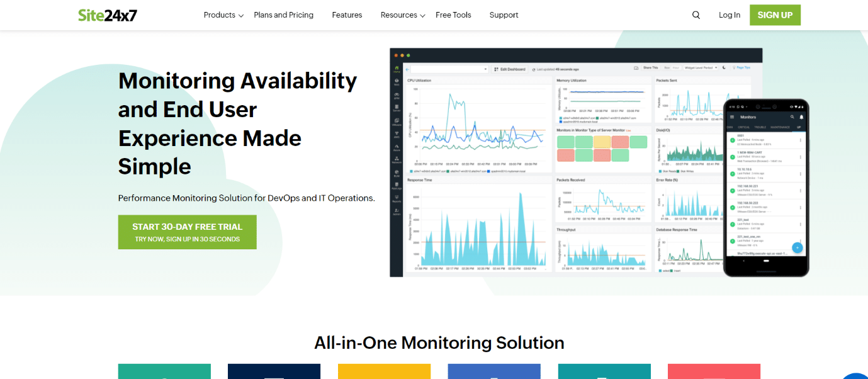Tap search icon in phone Monitors header
The image size is (868, 379).
pyautogui.click(x=792, y=117)
